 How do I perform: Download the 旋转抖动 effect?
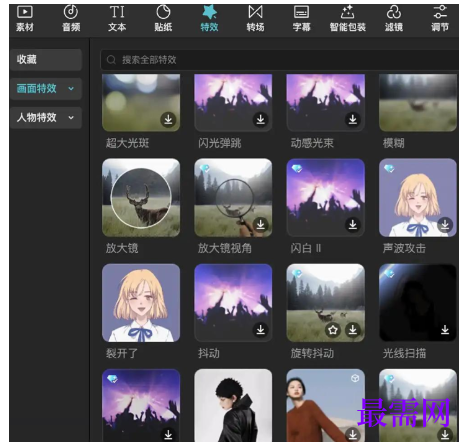[353, 330]
